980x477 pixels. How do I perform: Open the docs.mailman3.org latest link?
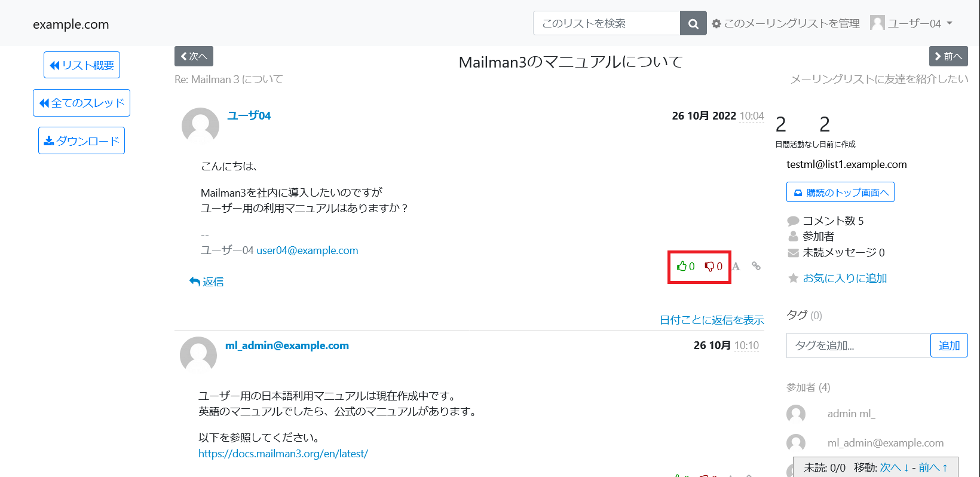pyautogui.click(x=283, y=454)
